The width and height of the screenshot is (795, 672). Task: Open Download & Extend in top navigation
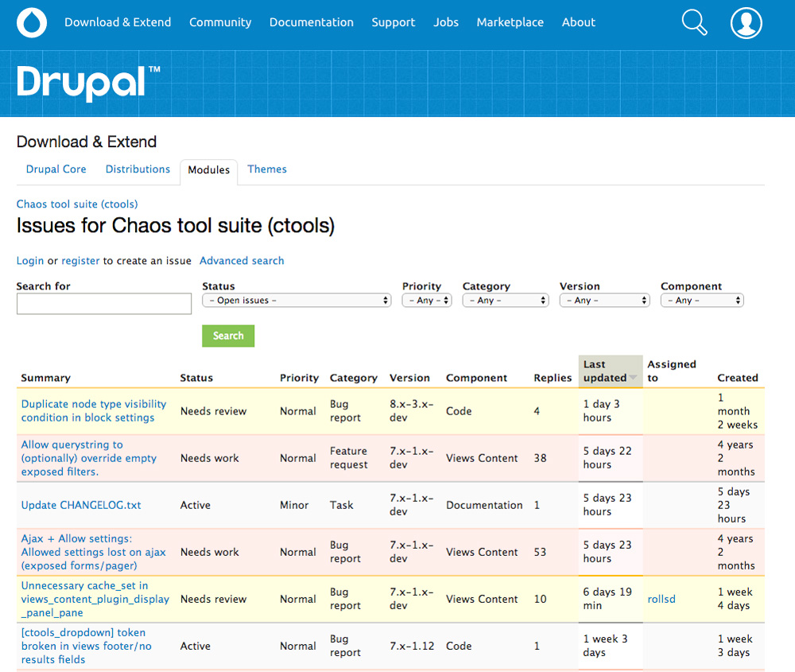pyautogui.click(x=118, y=22)
